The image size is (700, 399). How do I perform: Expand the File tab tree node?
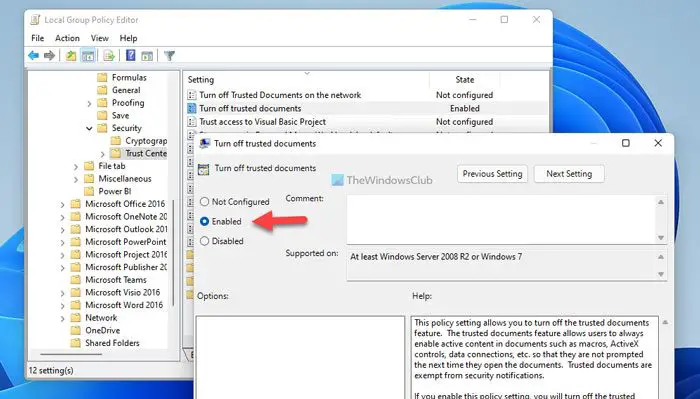(76, 166)
